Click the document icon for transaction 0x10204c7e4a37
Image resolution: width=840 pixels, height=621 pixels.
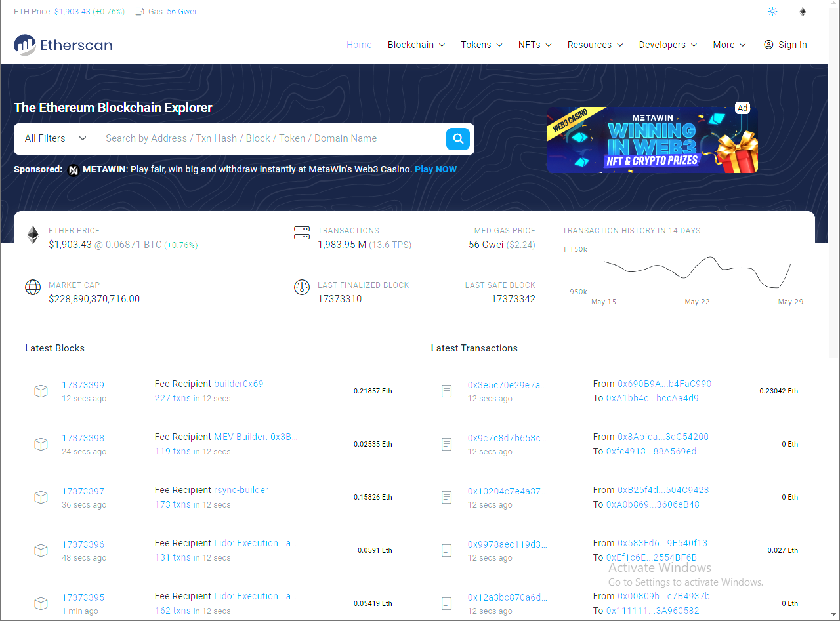[x=446, y=497]
